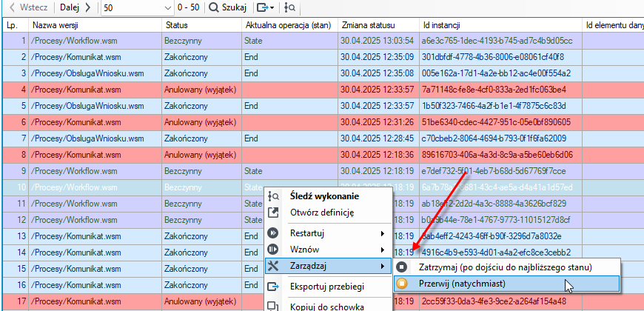Screen dimensions: 644x311
Task: Select Śledź wykonanie from context menu
Action: (324, 196)
